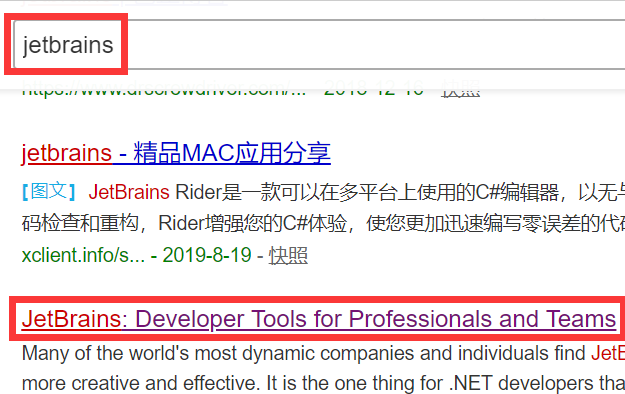The width and height of the screenshot is (625, 394).
Task: Open JetBrains Developer Tools for Professionals link
Action: [319, 319]
